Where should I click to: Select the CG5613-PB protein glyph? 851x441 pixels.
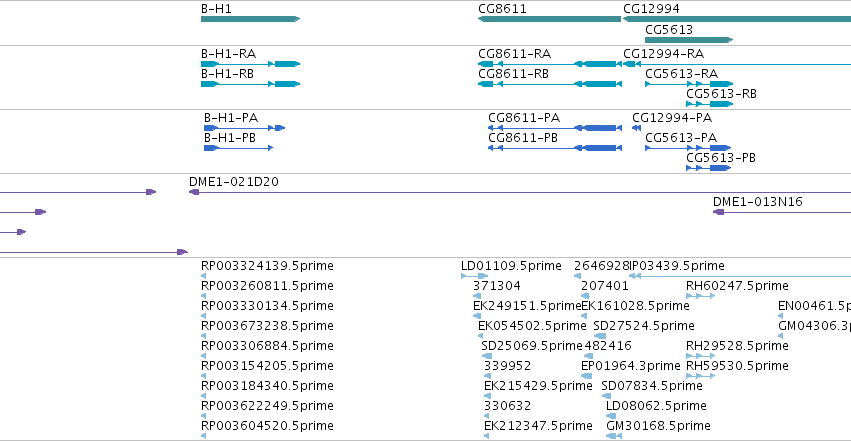(708, 168)
